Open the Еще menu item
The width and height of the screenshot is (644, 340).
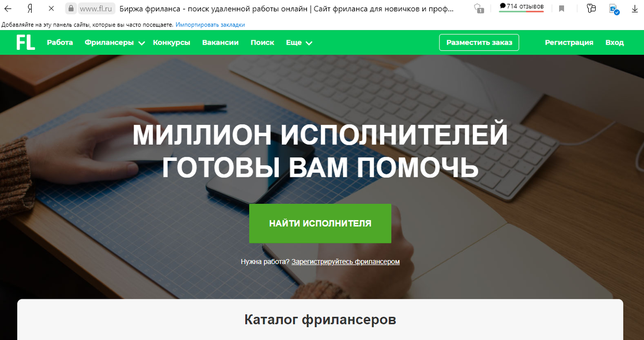(x=294, y=42)
